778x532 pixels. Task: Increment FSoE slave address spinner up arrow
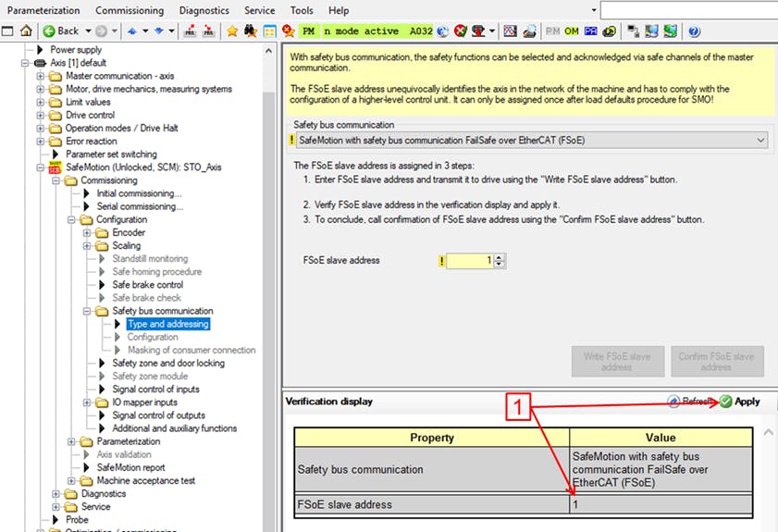[x=500, y=257]
